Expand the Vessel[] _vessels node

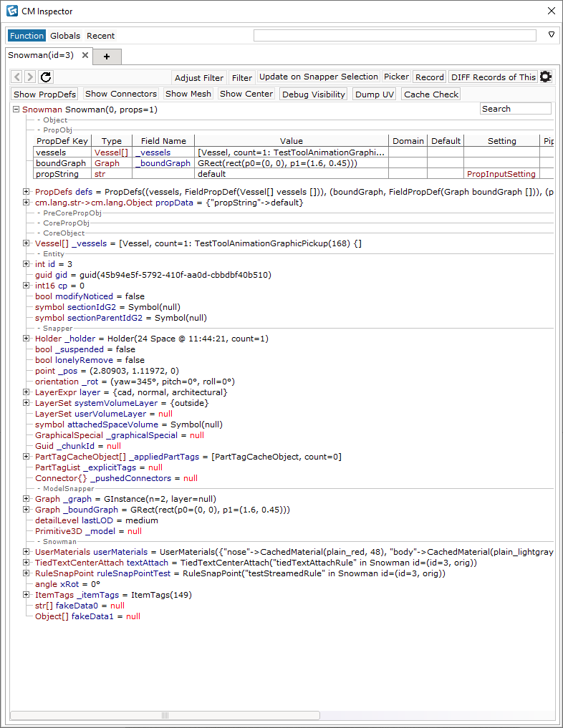coord(26,243)
